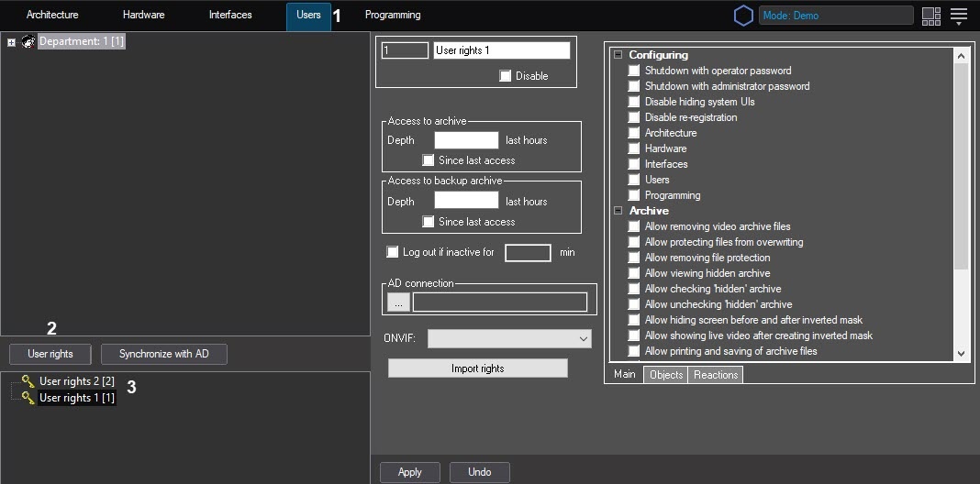Open the hamburger menu icon at top right
This screenshot has height=484, width=980.
[x=959, y=16]
